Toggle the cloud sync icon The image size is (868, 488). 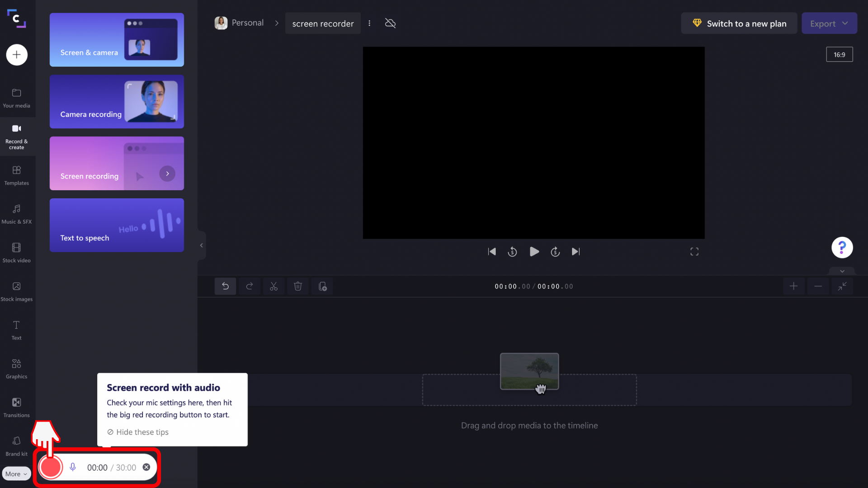390,23
